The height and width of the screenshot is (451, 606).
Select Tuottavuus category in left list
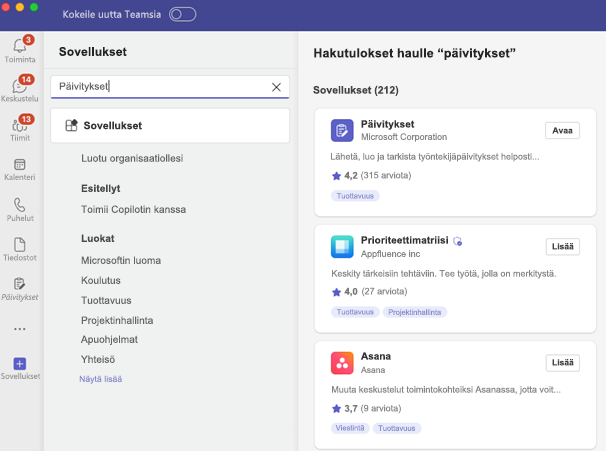click(x=106, y=300)
